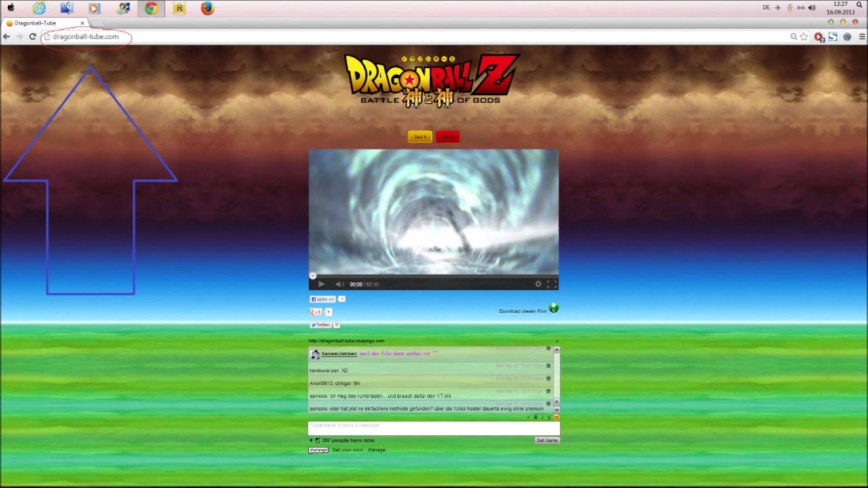Open the chat smiley emoticon picker
Image resolution: width=868 pixels, height=488 pixels.
556,418
